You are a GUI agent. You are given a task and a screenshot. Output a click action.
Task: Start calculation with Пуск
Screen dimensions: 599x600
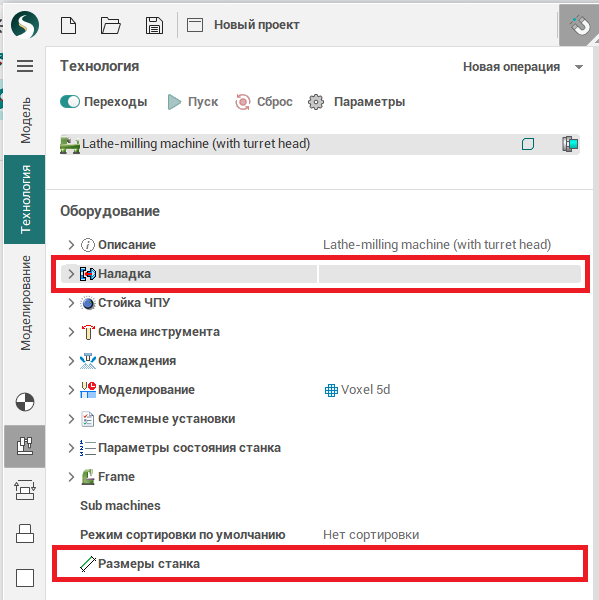point(193,102)
